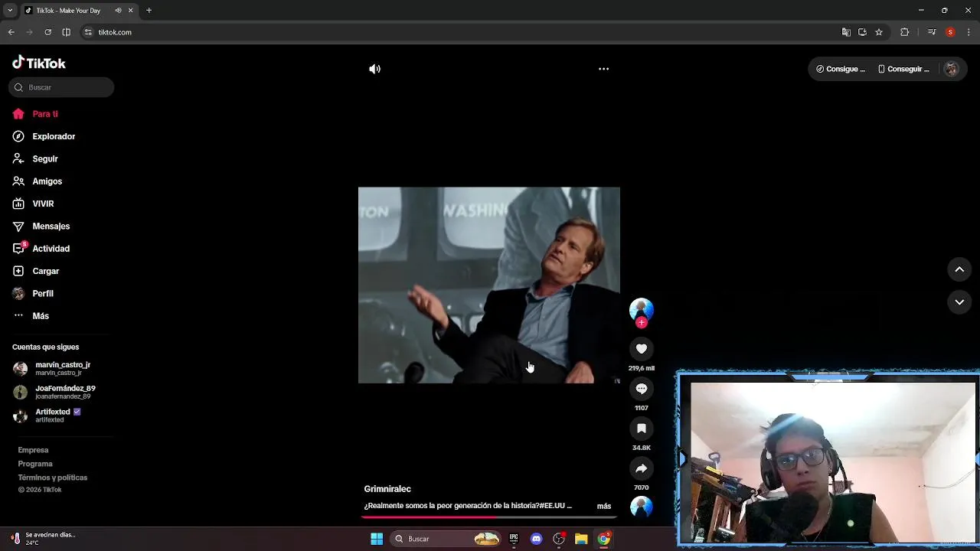Open the Chrome three-dot menu

(x=969, y=32)
